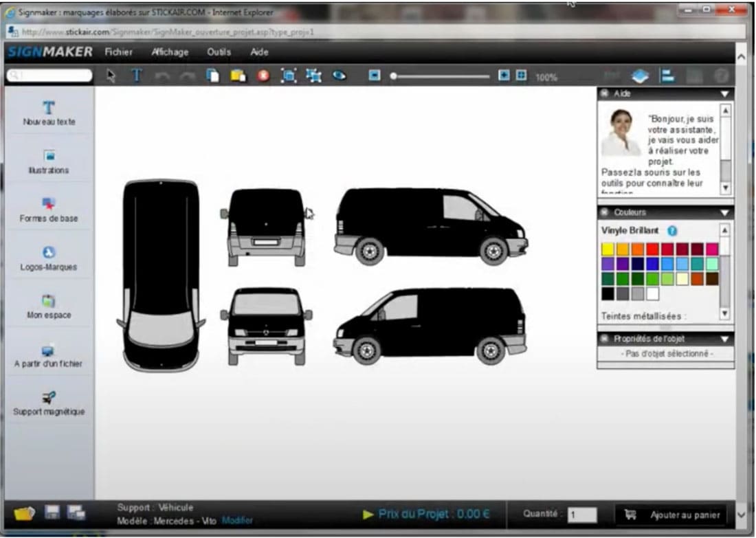Image resolution: width=756 pixels, height=538 pixels.
Task: Click the zoom slider handle
Action: click(394, 76)
